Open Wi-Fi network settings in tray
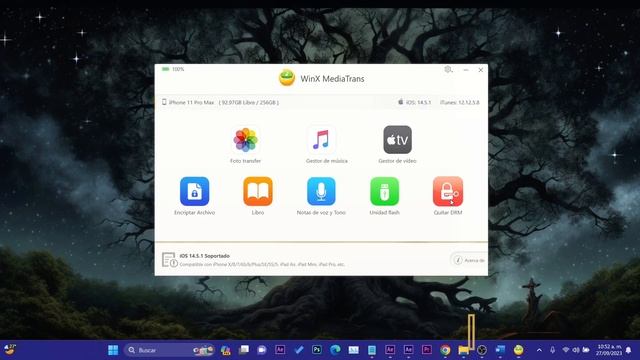 point(566,350)
